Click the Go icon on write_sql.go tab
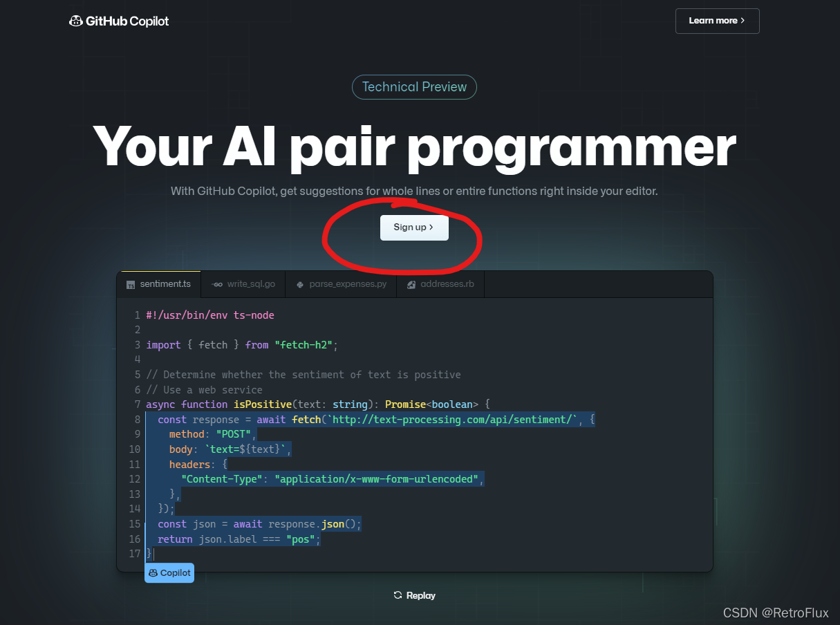The height and width of the screenshot is (625, 840). (x=217, y=284)
